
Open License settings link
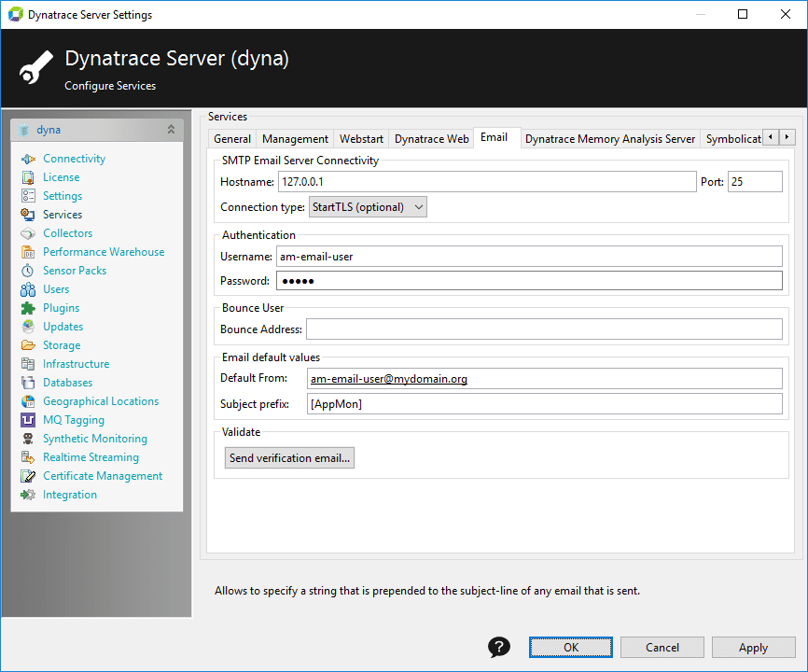click(62, 177)
